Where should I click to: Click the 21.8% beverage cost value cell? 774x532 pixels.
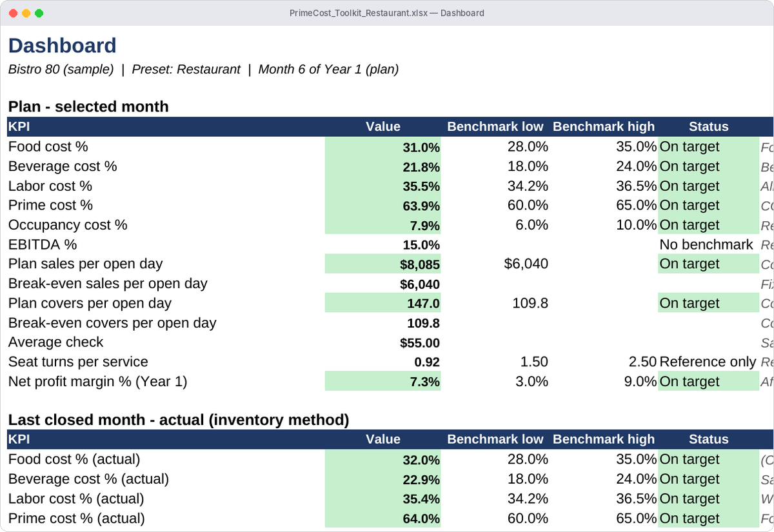pyautogui.click(x=383, y=166)
